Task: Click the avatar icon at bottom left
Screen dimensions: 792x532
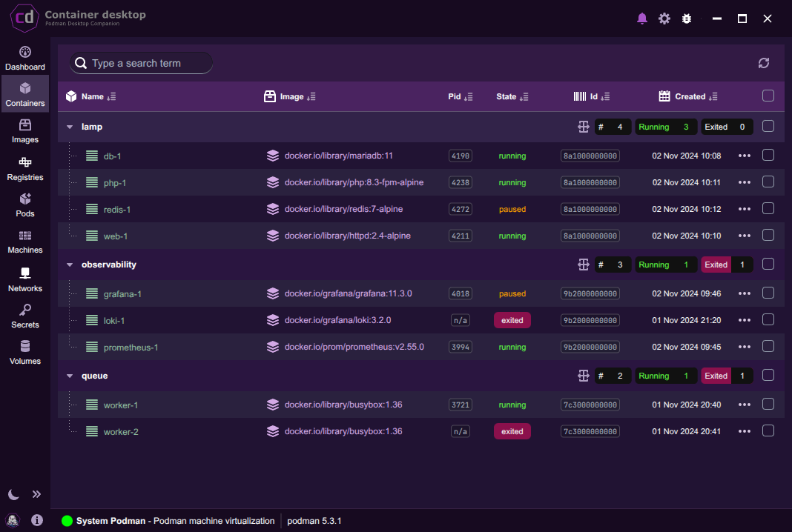Action: tap(13, 520)
